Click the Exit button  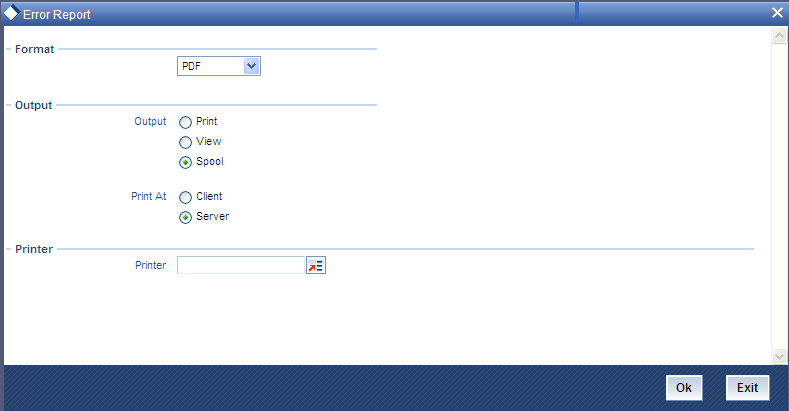pyautogui.click(x=747, y=388)
